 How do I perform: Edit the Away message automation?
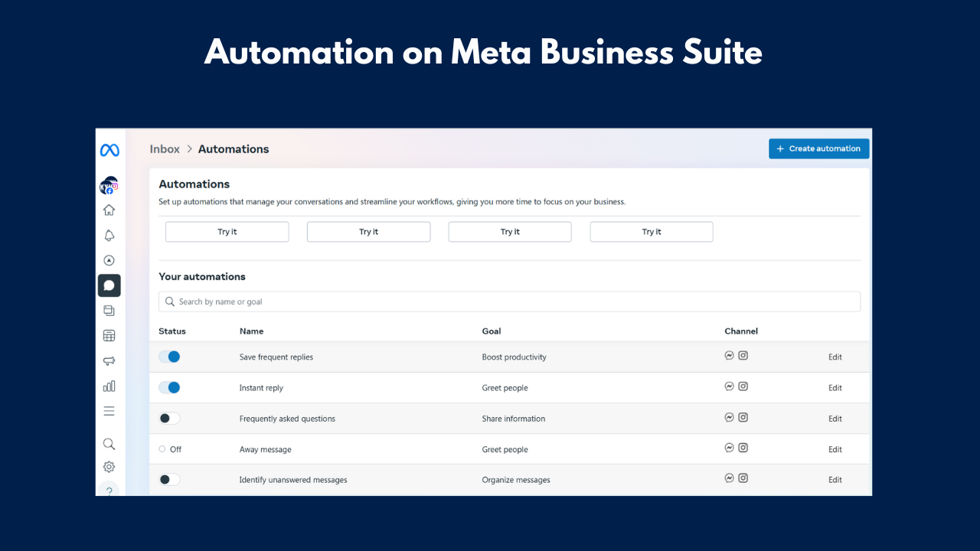pos(835,449)
